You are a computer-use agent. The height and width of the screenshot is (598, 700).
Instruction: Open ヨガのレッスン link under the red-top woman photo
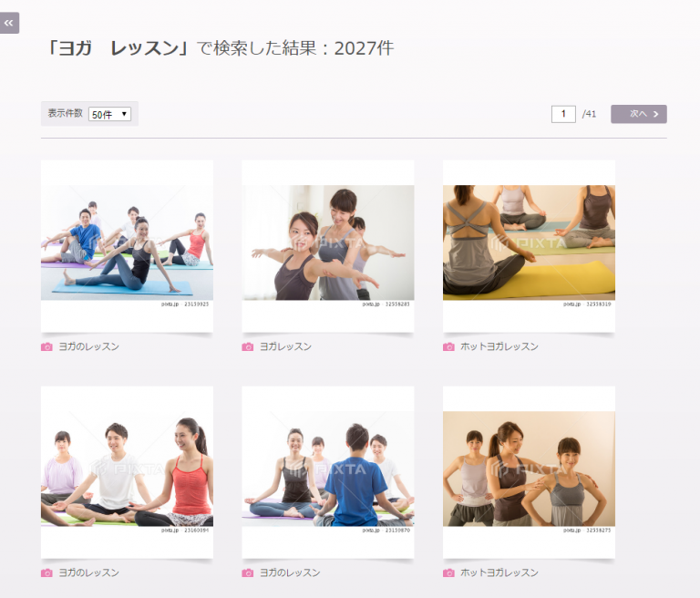coord(88,573)
